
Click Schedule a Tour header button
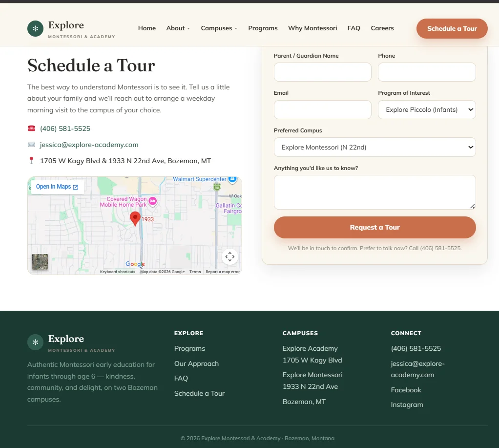pyautogui.click(x=452, y=29)
